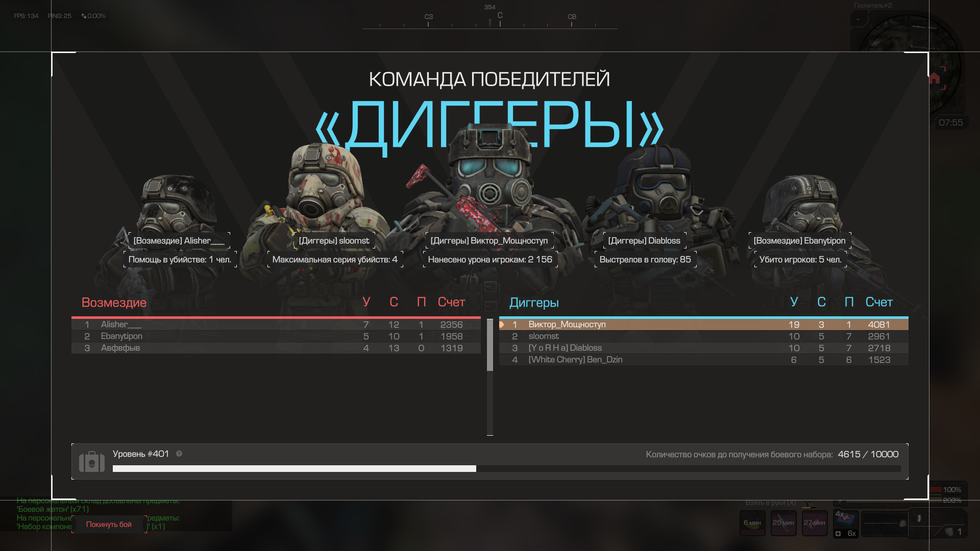Click the 6 мин food buff slot
The height and width of the screenshot is (551, 980).
pos(752,523)
